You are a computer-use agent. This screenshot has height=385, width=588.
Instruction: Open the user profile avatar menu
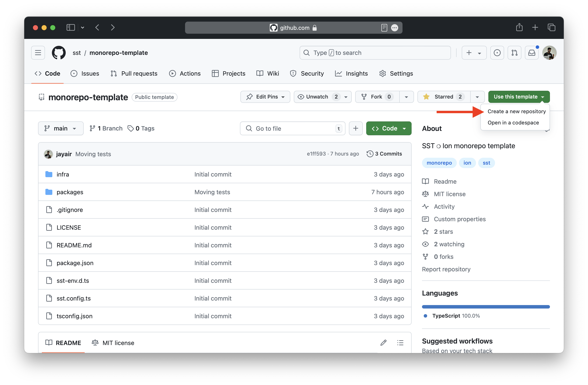coord(549,52)
